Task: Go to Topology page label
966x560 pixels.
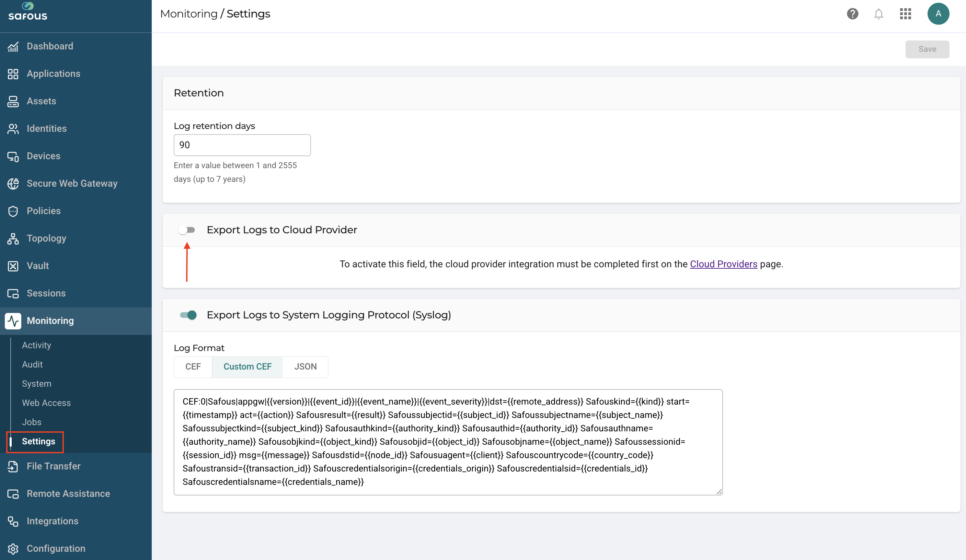Action: (46, 238)
